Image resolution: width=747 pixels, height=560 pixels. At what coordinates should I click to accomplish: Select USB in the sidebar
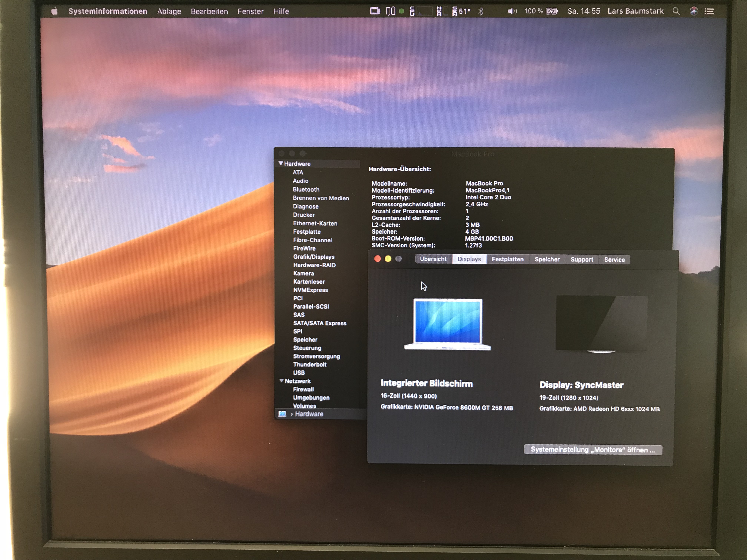point(299,373)
